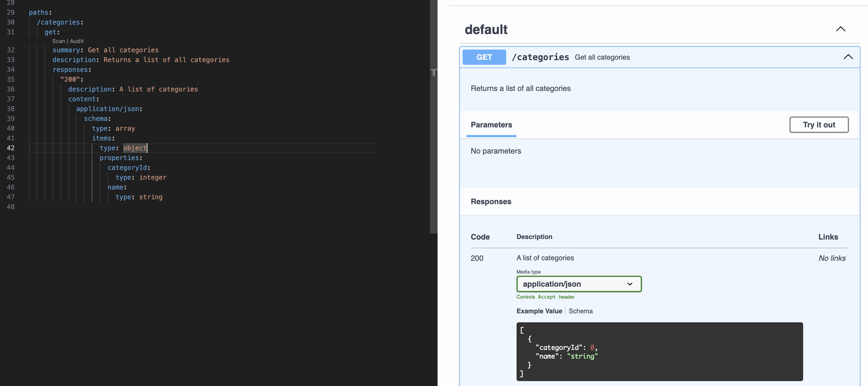Click the 'categoryId' key on line 44
The image size is (868, 386).
pos(127,168)
